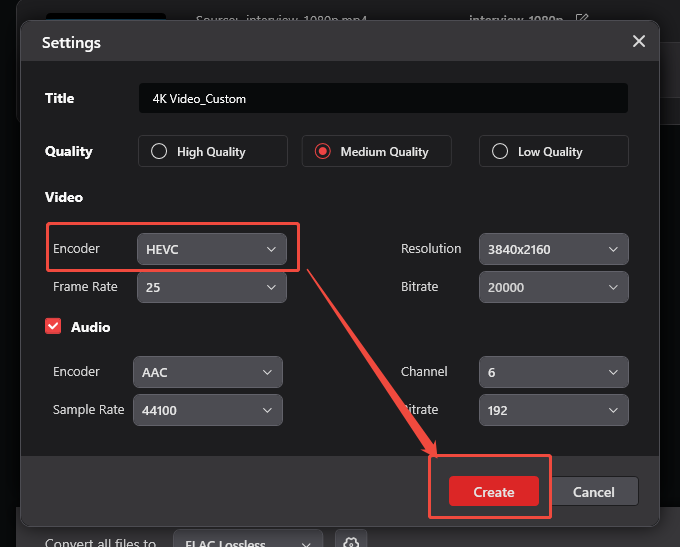Click the Cancel button
Viewport: 680px width, 547px height.
(594, 491)
